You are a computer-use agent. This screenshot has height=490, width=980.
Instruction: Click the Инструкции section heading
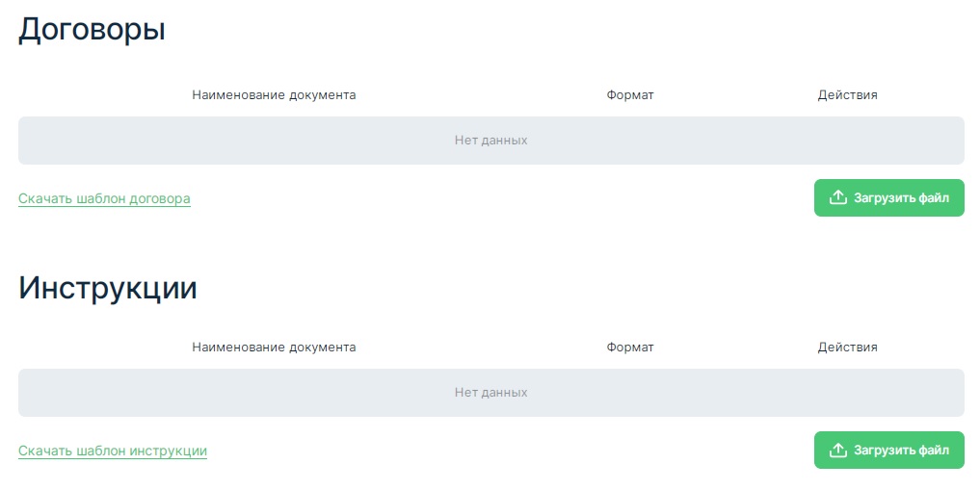(x=108, y=288)
